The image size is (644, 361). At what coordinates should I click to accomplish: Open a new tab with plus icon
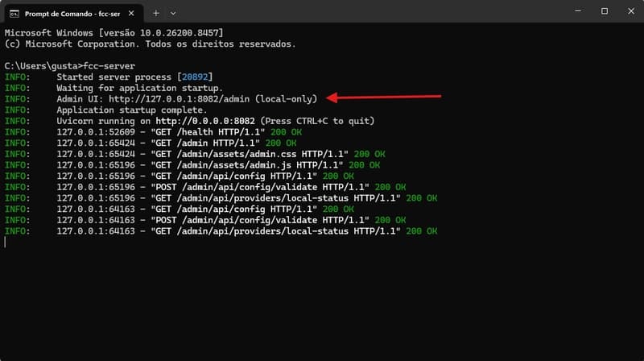pos(155,14)
